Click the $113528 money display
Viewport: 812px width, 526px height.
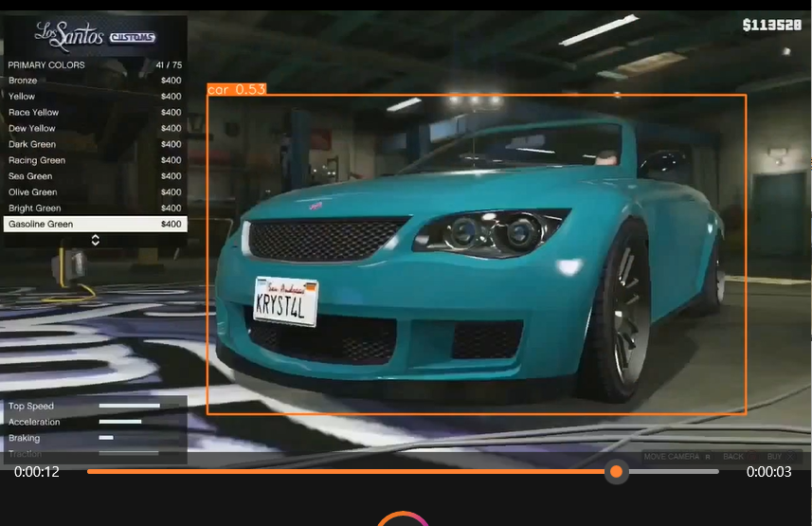click(771, 25)
